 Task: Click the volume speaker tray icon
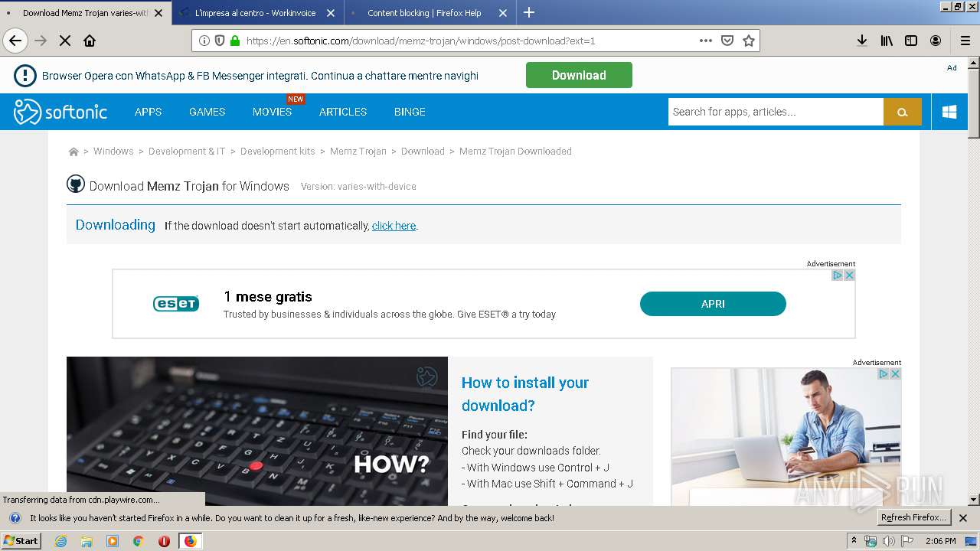(888, 541)
